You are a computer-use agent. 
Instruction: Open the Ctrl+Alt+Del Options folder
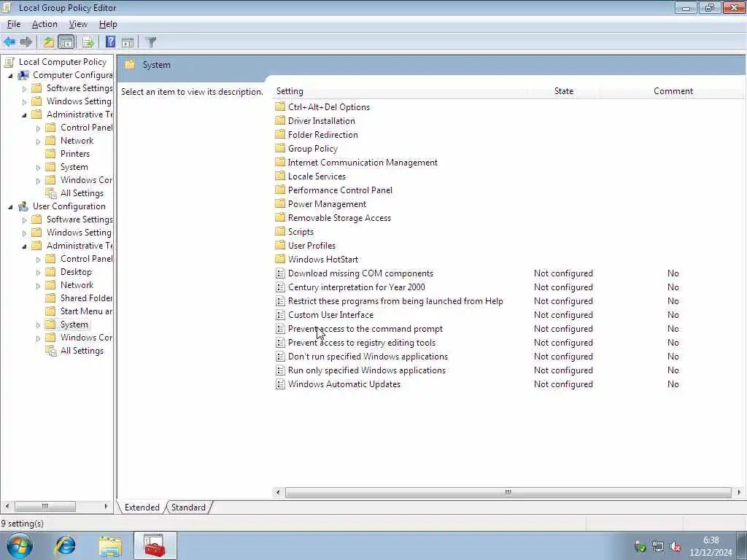tap(329, 107)
